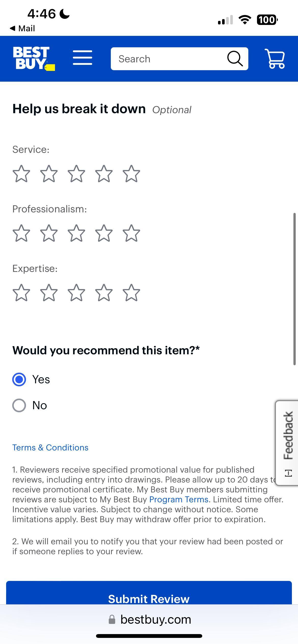The width and height of the screenshot is (298, 644).
Task: Open the Program Terms link
Action: tap(179, 500)
